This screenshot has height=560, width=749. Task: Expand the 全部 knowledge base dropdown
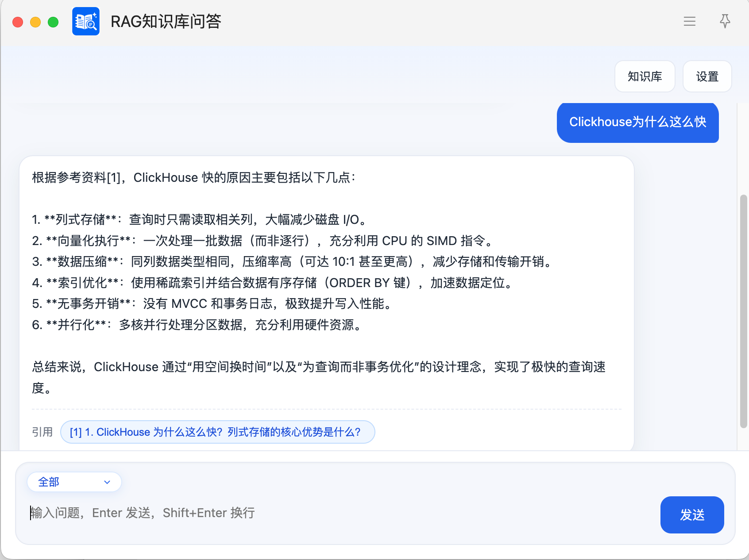(x=74, y=482)
